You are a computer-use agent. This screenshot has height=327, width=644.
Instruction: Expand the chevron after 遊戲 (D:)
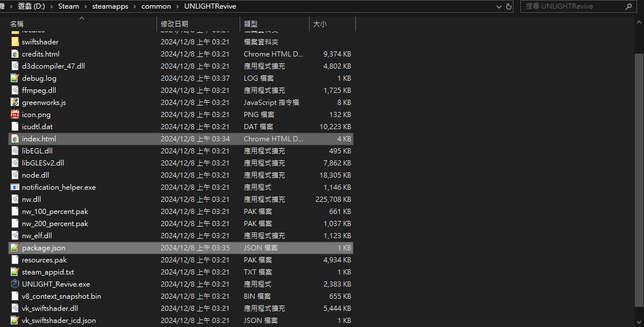click(x=52, y=6)
